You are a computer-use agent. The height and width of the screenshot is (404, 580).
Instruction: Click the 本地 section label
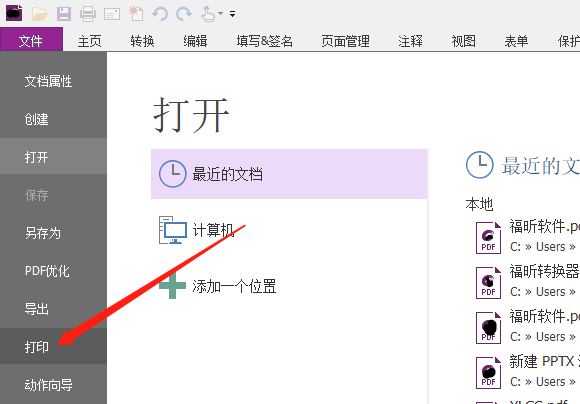[479, 204]
